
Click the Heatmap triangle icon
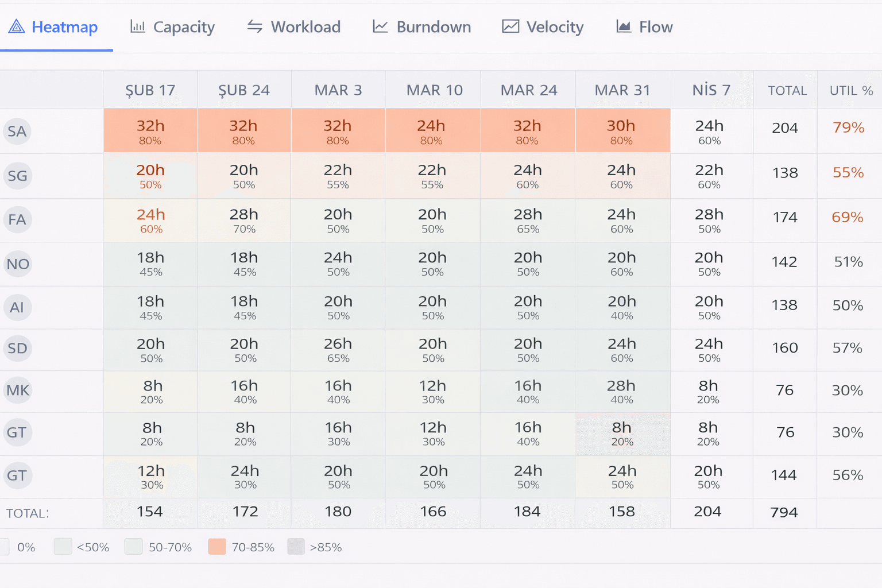(17, 26)
